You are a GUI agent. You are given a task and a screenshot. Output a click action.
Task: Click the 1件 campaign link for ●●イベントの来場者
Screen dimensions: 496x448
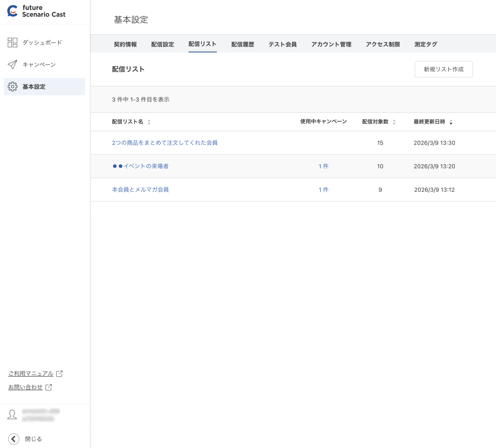click(323, 166)
